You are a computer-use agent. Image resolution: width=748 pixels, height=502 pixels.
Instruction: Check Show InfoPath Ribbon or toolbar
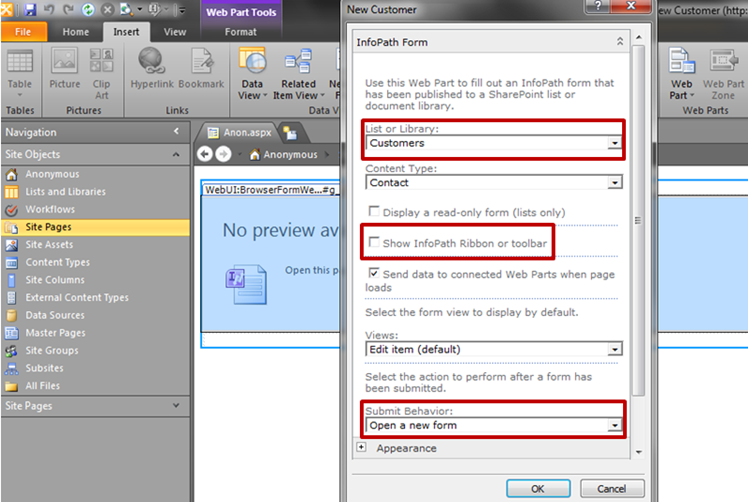[374, 243]
